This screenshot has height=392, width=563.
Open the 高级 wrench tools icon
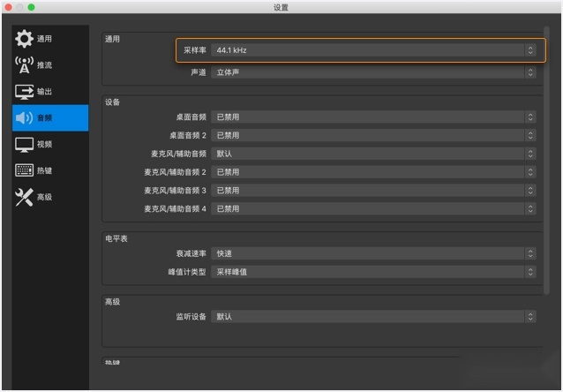24,197
